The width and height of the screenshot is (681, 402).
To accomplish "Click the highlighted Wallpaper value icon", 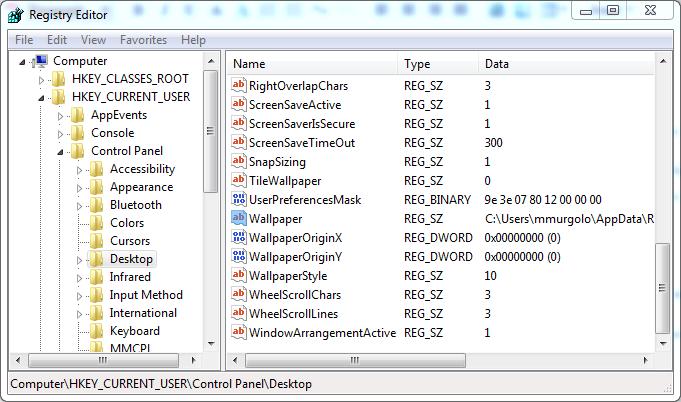I will (x=238, y=218).
